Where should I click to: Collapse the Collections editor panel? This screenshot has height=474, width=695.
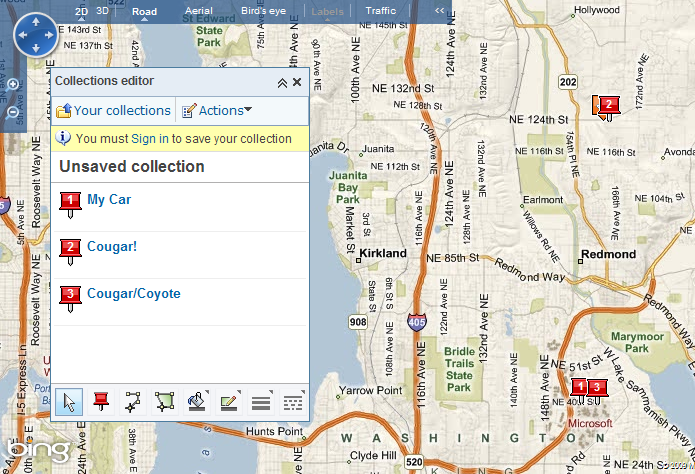[x=282, y=83]
